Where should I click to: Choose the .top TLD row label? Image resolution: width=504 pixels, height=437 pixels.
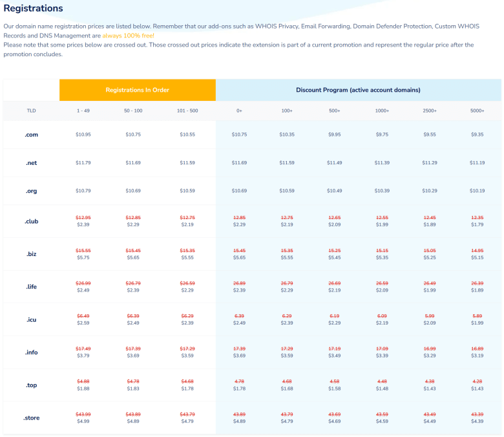(32, 385)
